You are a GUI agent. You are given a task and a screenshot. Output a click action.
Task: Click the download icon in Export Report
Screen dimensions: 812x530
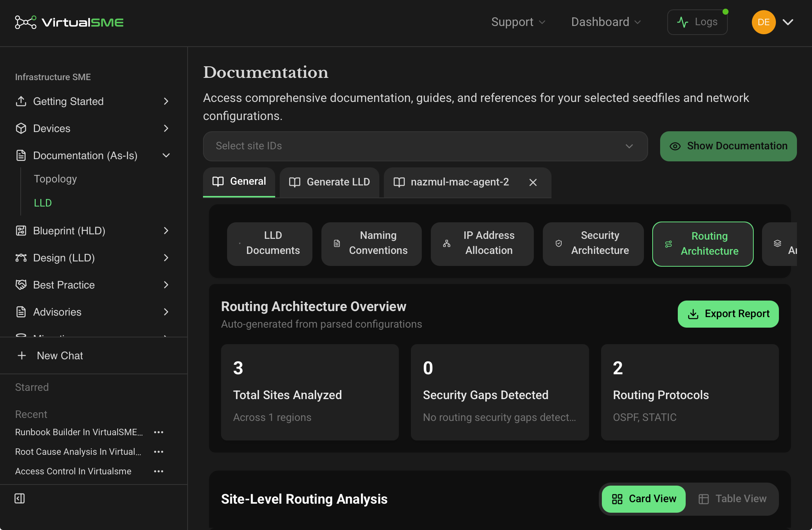tap(693, 314)
